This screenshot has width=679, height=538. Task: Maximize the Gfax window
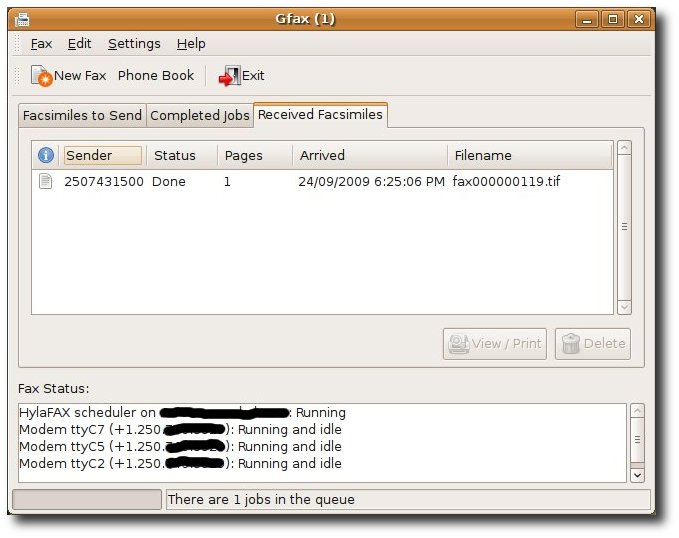(x=613, y=19)
